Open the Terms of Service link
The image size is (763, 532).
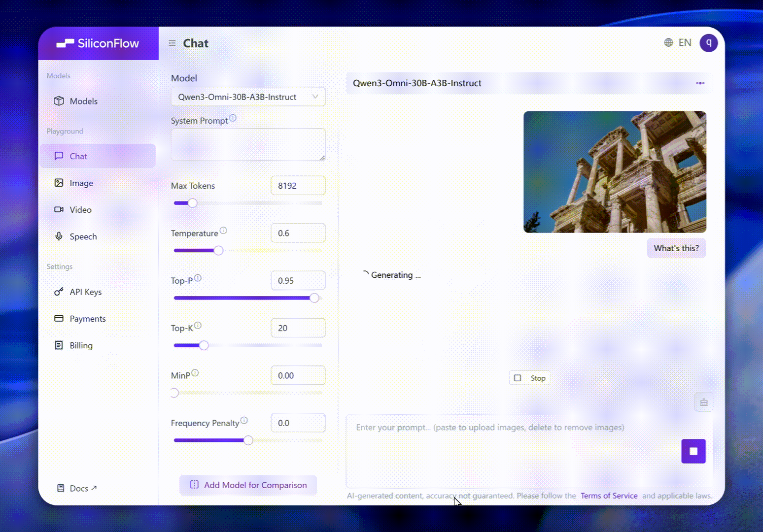[609, 496]
